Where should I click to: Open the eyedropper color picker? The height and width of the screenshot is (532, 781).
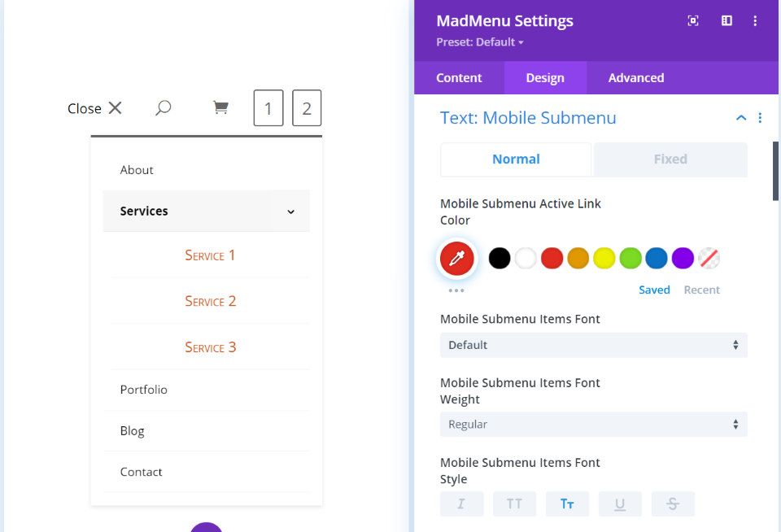coord(457,259)
